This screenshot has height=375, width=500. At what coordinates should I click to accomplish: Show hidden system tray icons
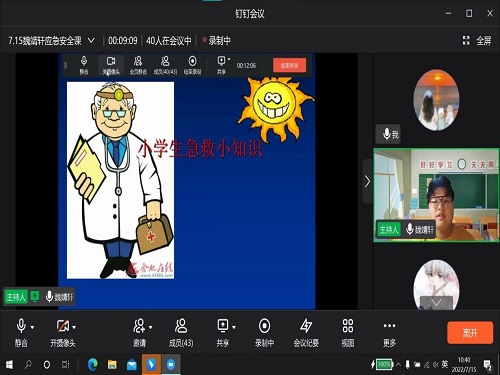398,365
